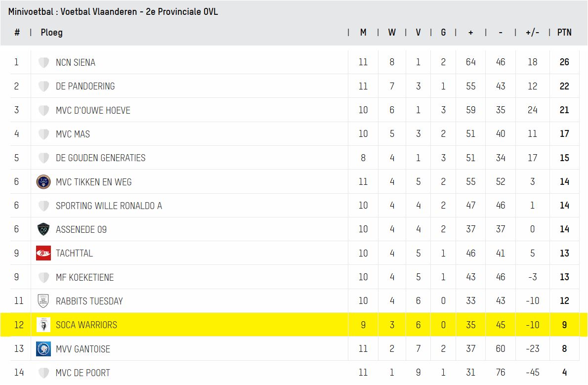This screenshot has width=588, height=385.
Task: Open the DE PANDOERING team link
Action: click(x=85, y=86)
